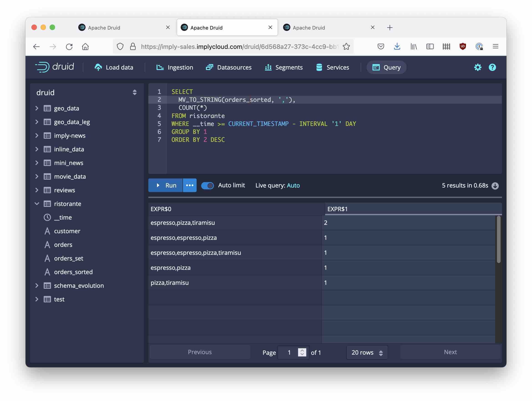Click the Druid logo

pos(55,67)
